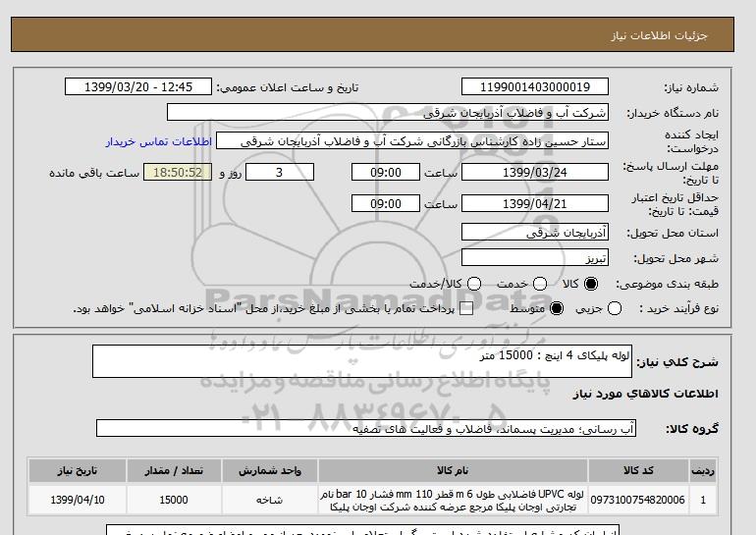
Task: Choose the جزیی purchase process option
Action: [615, 308]
